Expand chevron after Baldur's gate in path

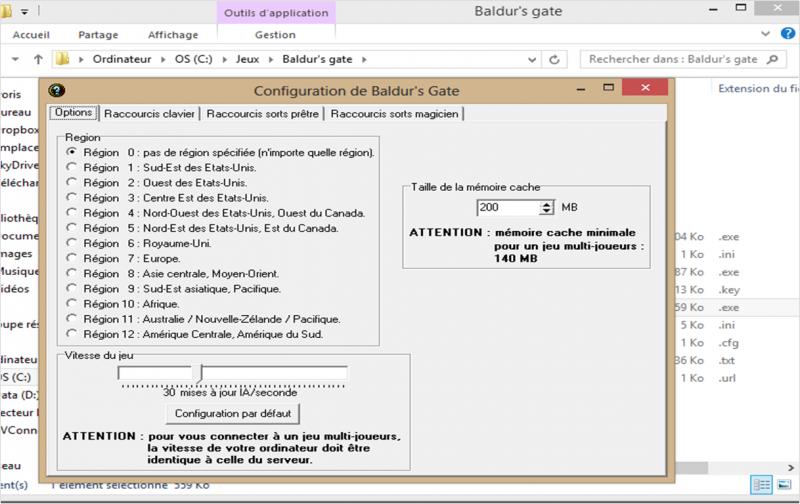pos(364,60)
